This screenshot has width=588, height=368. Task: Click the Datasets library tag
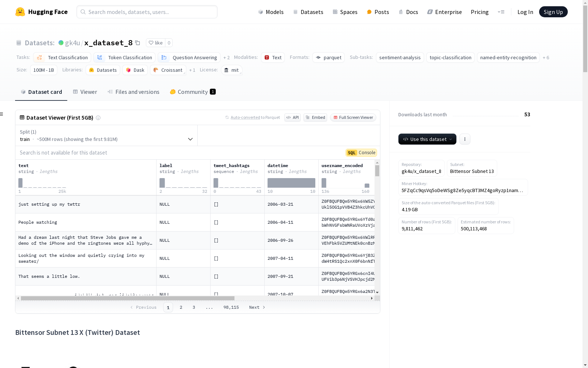tap(103, 70)
